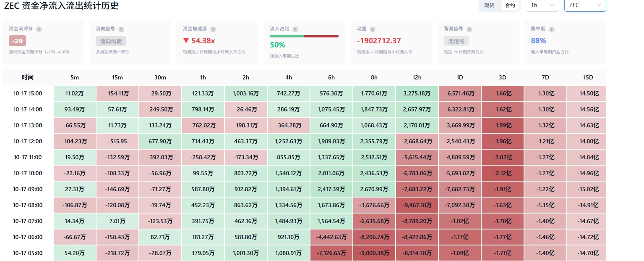Click the 15m column header
Screen dimensions: 644x261
click(117, 77)
